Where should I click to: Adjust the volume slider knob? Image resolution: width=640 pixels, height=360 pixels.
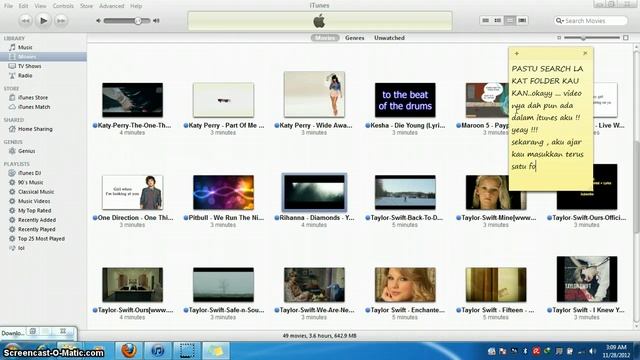click(138, 21)
